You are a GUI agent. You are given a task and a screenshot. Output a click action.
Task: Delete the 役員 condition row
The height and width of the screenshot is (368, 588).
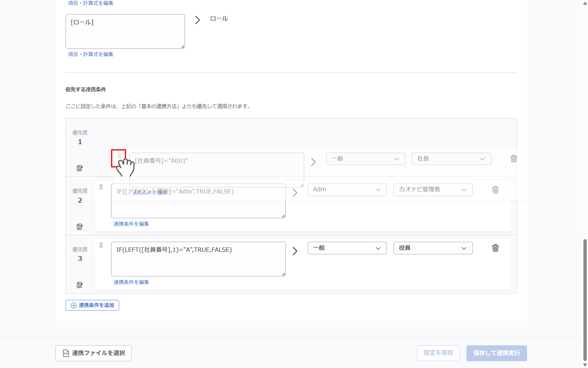point(495,248)
